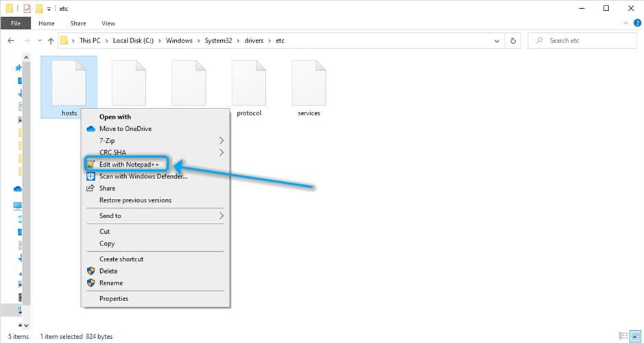644x343 pixels.
Task: Go up one folder level arrow
Action: coord(51,40)
